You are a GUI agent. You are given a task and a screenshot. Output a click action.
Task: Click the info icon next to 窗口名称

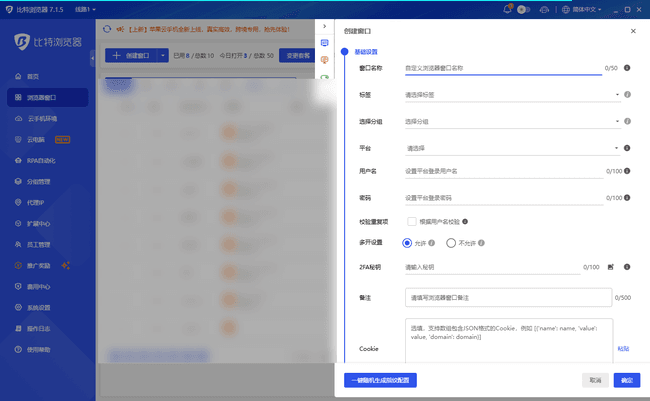coord(627,68)
